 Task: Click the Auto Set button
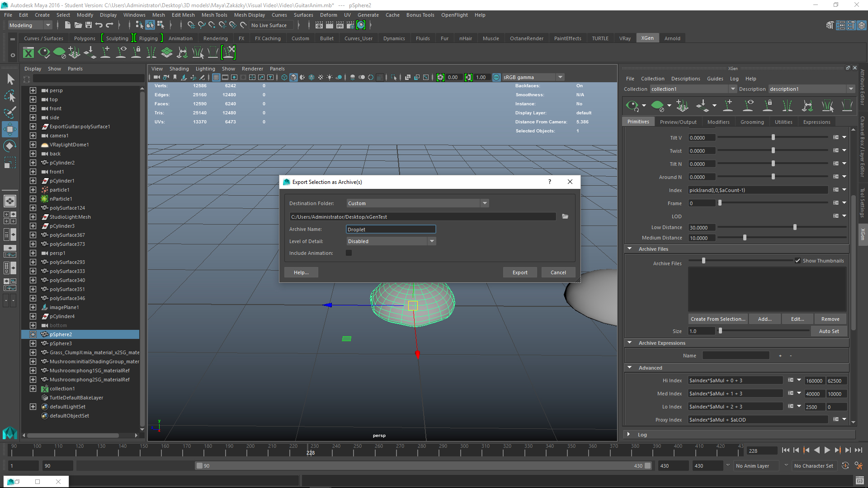[829, 331]
